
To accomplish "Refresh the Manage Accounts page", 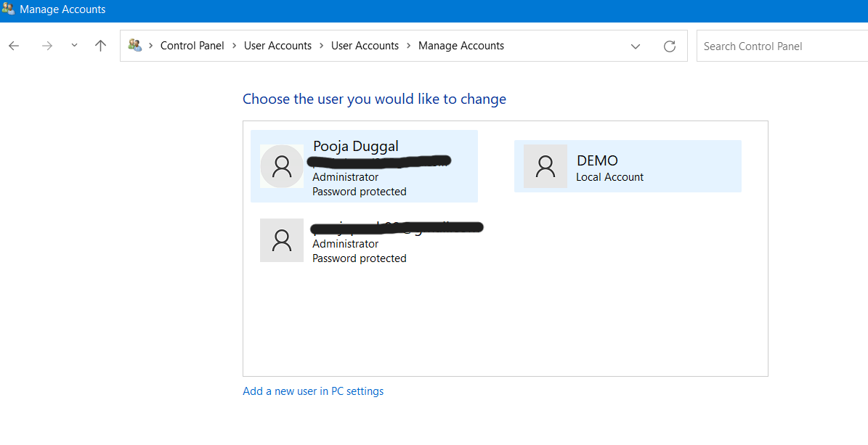I will click(x=670, y=46).
